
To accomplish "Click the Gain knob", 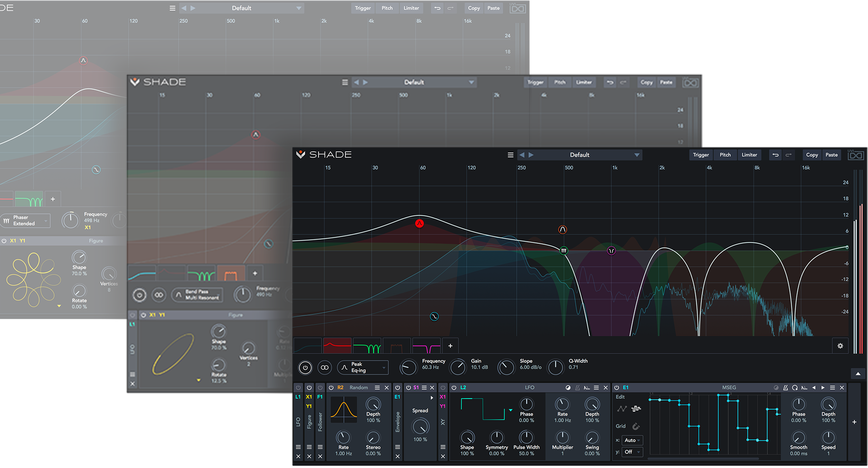I will pos(458,368).
